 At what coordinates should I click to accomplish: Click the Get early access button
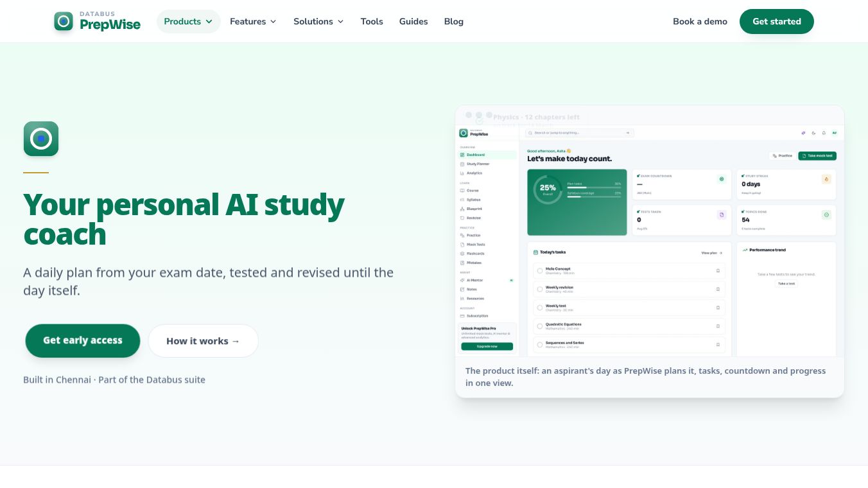coord(83,341)
